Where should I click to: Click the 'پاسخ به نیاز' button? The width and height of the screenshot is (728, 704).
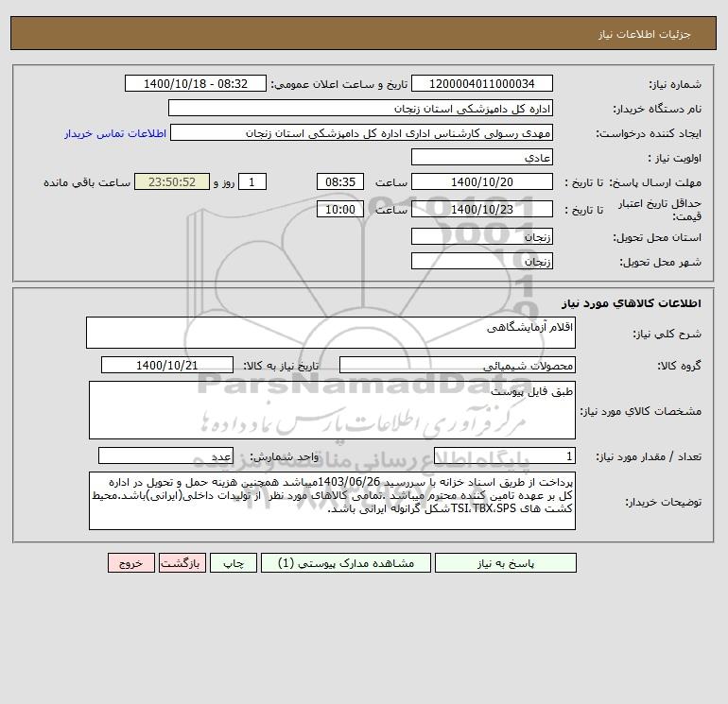pos(506,563)
